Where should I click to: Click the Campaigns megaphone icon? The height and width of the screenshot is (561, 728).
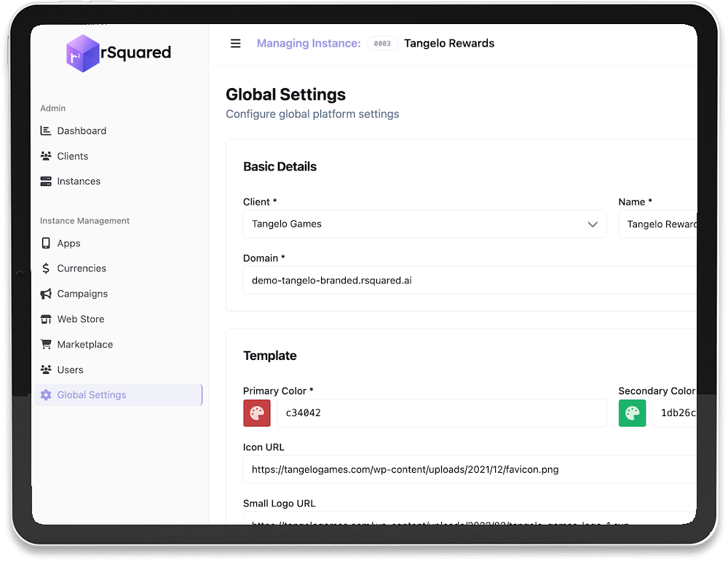click(46, 294)
